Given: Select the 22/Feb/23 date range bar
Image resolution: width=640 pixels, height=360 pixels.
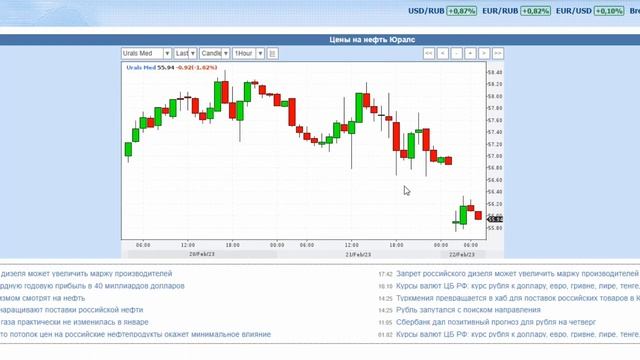Looking at the screenshot, I should click(x=462, y=254).
